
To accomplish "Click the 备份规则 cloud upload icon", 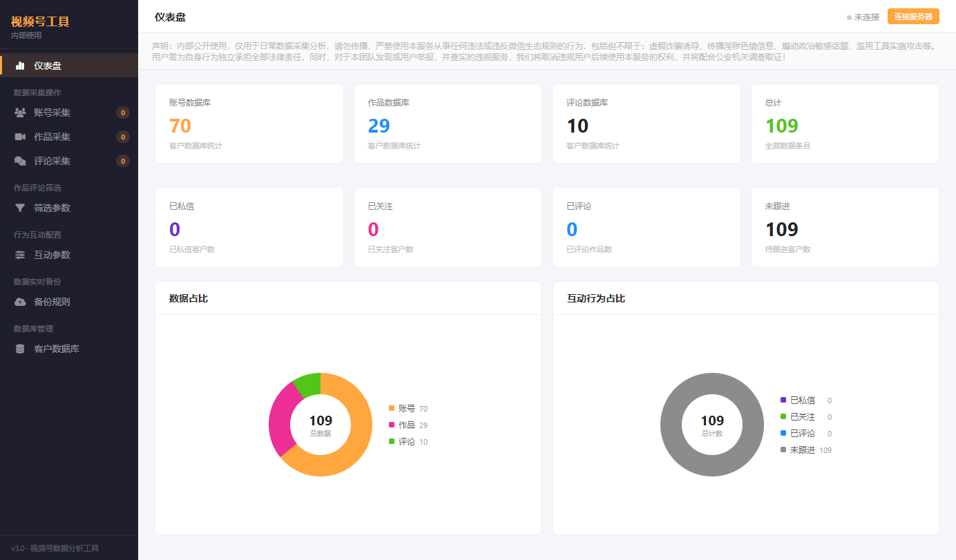I will pyautogui.click(x=20, y=302).
